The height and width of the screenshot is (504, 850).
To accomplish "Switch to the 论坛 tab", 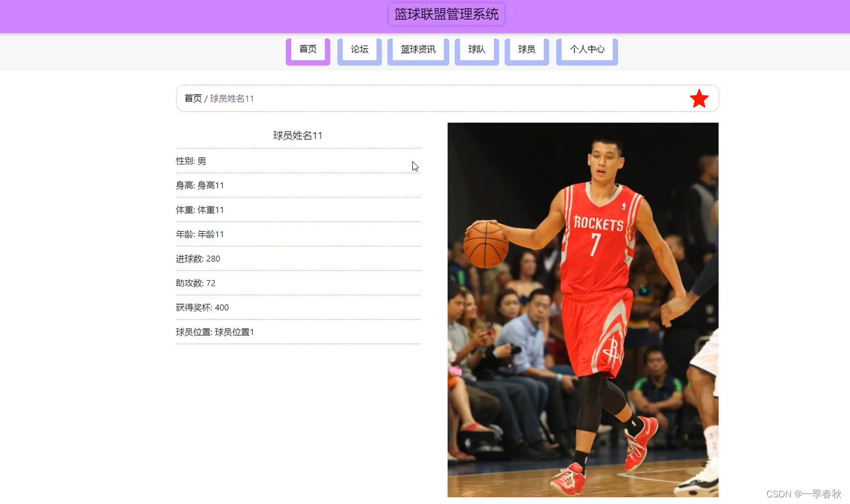I will click(359, 49).
